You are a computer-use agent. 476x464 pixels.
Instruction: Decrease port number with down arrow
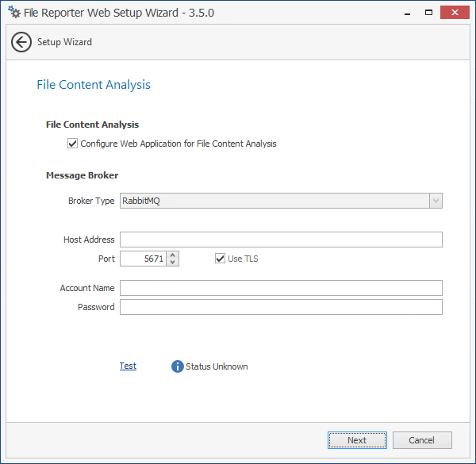click(x=174, y=263)
